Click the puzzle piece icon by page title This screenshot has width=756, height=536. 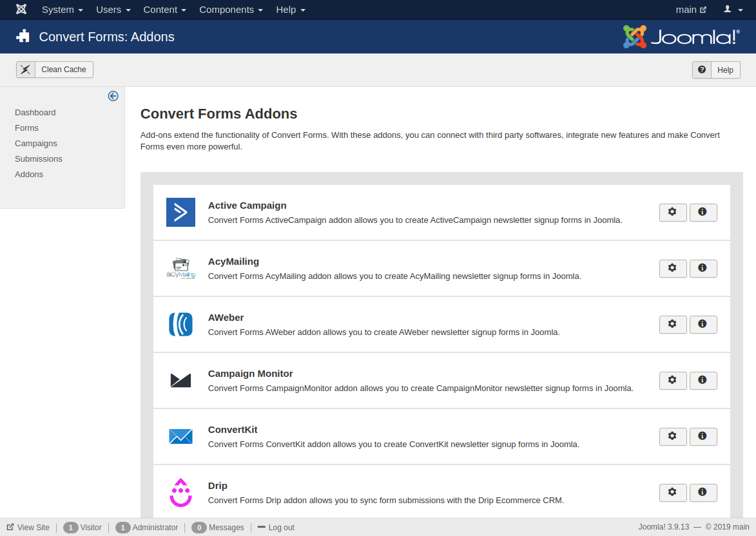click(x=23, y=36)
